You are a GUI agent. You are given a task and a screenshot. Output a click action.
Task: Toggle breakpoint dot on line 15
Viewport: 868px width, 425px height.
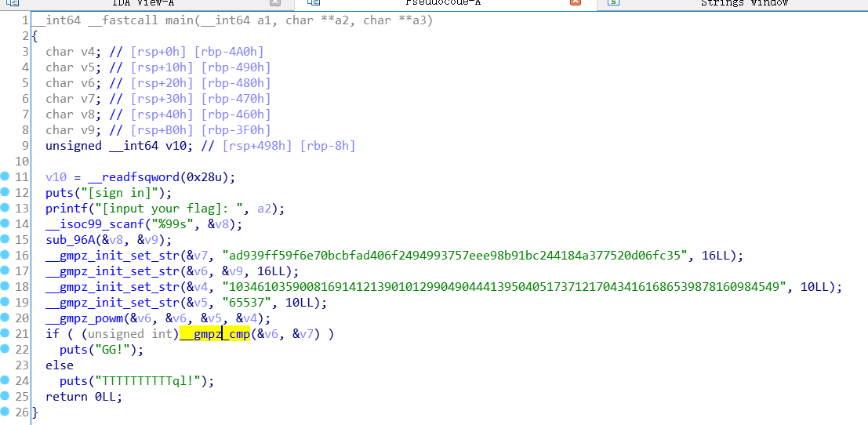tap(5, 239)
